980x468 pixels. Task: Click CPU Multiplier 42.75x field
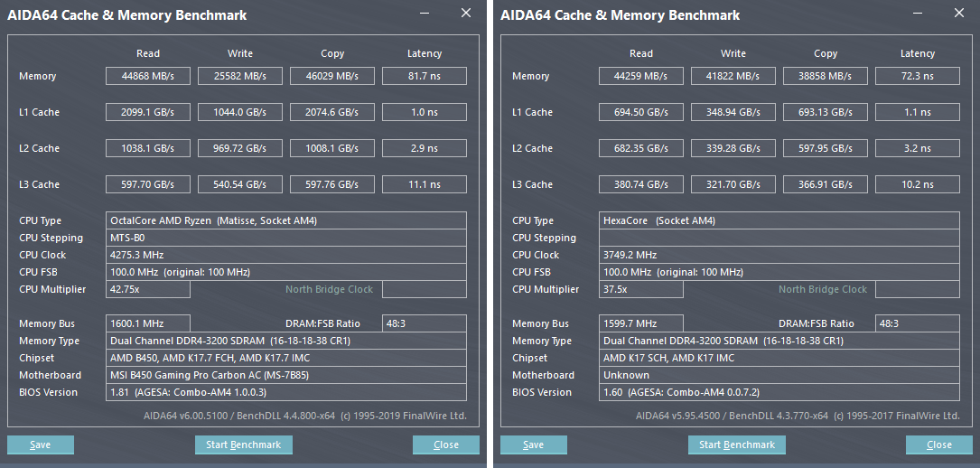tap(148, 289)
